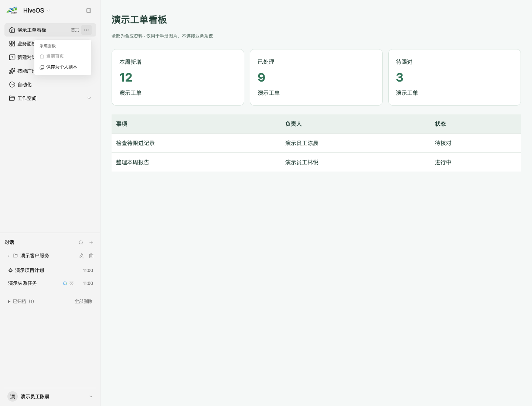The height and width of the screenshot is (406, 532).
Task: Open the 演示失败任务 conversation
Action: [50, 283]
